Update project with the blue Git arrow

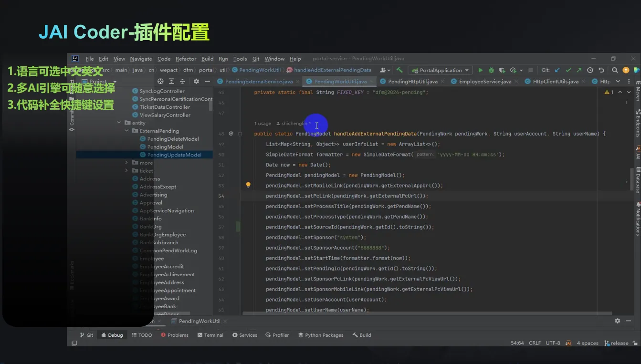click(557, 70)
